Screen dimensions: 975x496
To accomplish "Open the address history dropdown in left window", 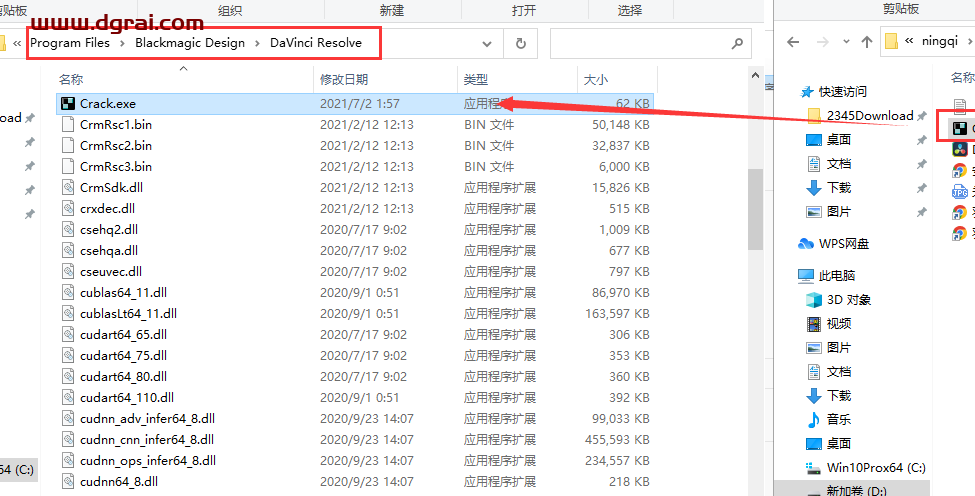I will [488, 44].
